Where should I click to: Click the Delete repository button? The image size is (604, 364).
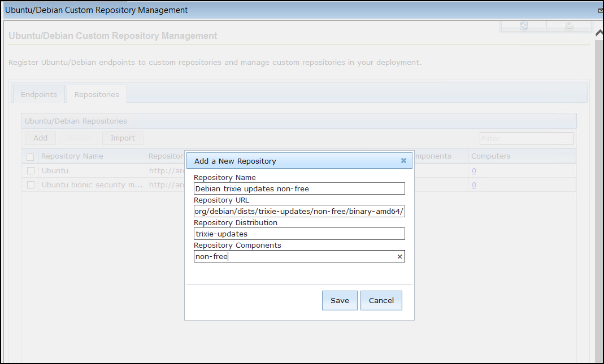[x=79, y=138]
